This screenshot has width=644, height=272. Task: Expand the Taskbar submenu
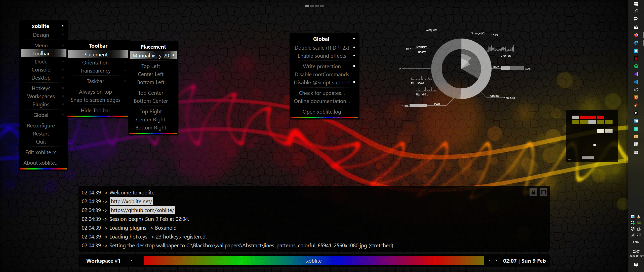(95, 81)
